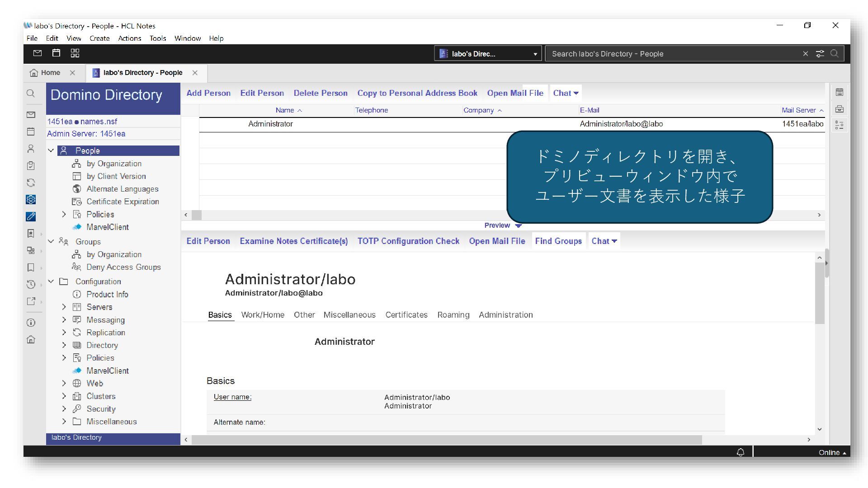Click the search magnifier in left sidebar
The image size is (868, 488).
tap(31, 94)
